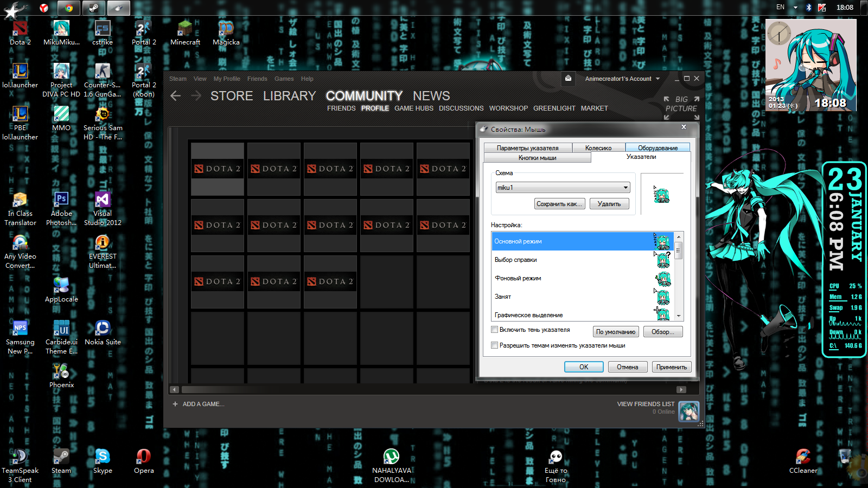Click ADD A GAME link
The image size is (868, 488).
point(198,404)
